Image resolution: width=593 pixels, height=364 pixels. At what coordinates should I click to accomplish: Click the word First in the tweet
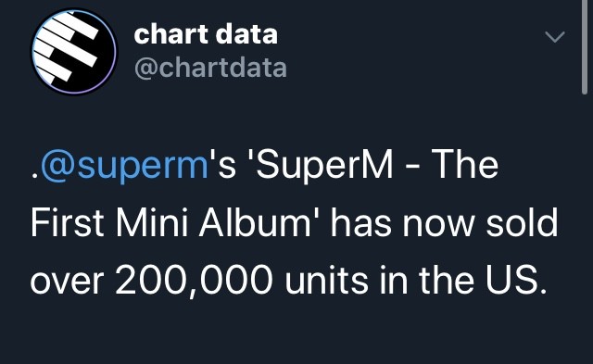(67, 223)
